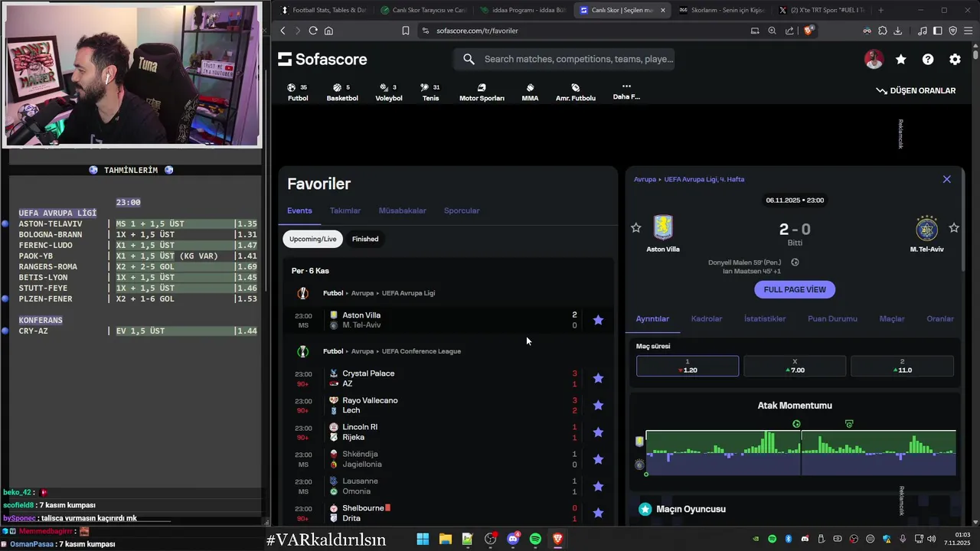Screen dimensions: 980x551
Task: Open the Kadrolar tab
Action: (707, 318)
